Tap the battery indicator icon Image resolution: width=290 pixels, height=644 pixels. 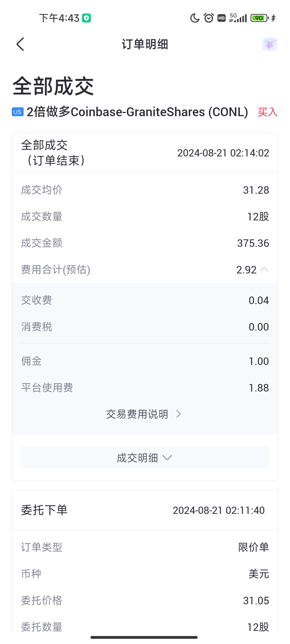pyautogui.click(x=259, y=18)
